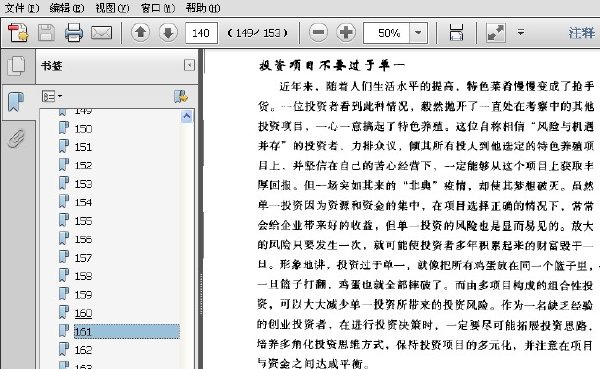The width and height of the screenshot is (600, 369).
Task: Click bookmark icon beside entry 162
Action: coord(64,349)
